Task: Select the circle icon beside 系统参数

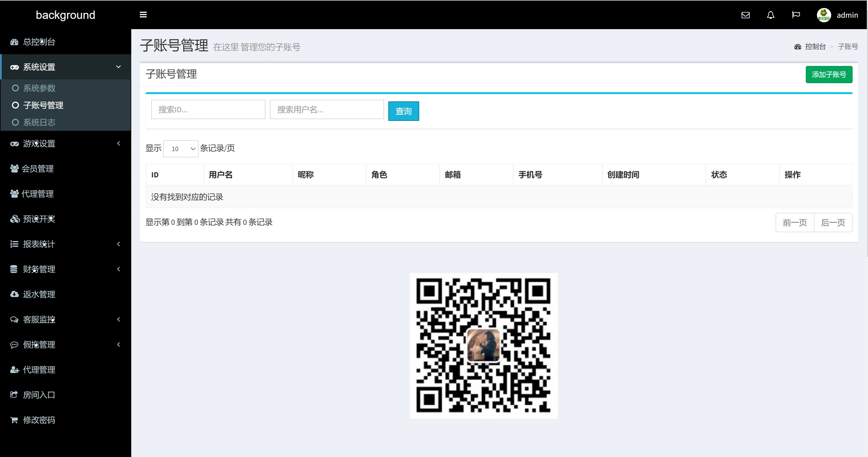Action: coord(15,88)
